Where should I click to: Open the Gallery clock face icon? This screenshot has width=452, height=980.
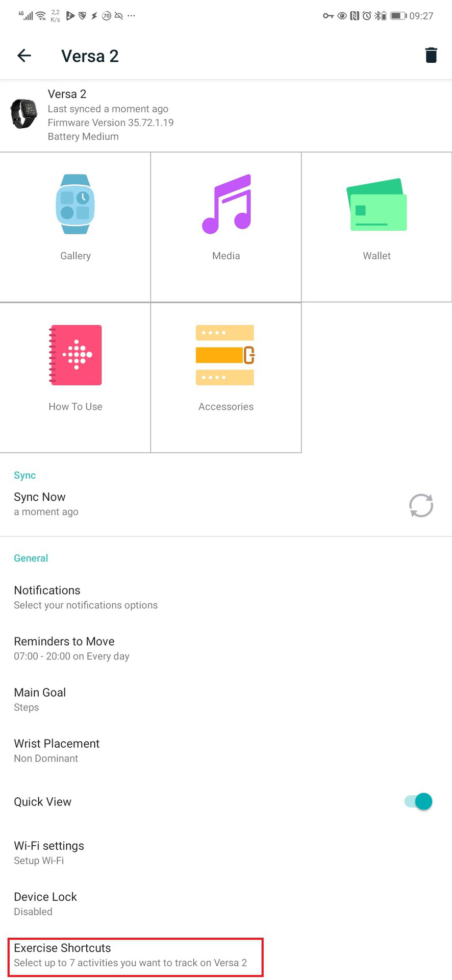tap(76, 204)
